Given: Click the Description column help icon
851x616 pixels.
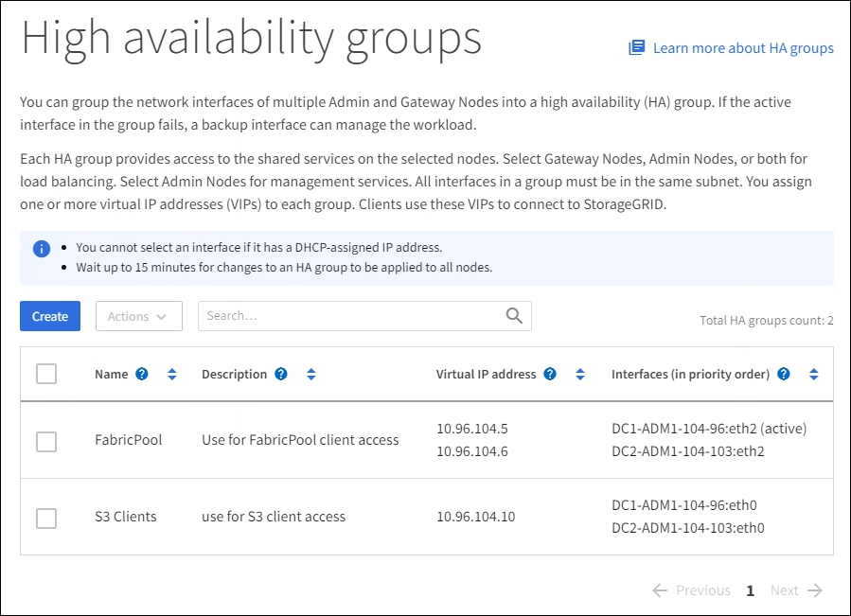Looking at the screenshot, I should point(281,374).
